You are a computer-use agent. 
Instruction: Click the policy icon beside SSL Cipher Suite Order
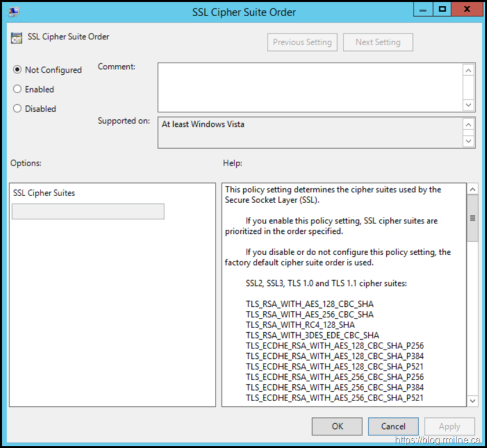coord(16,38)
